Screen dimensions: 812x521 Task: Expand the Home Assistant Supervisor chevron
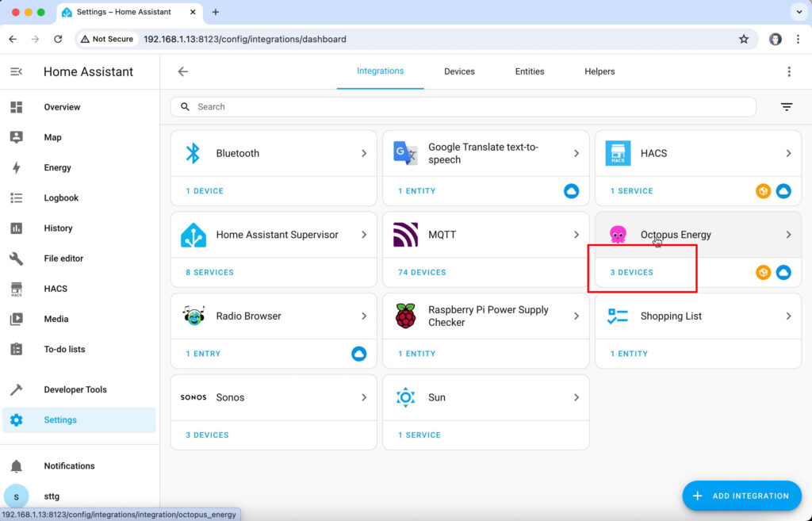point(364,235)
